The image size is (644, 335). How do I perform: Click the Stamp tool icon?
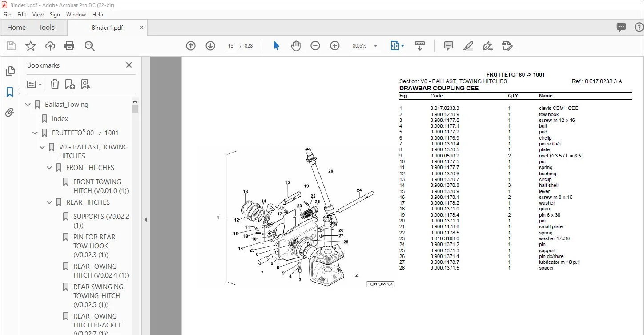(x=507, y=46)
